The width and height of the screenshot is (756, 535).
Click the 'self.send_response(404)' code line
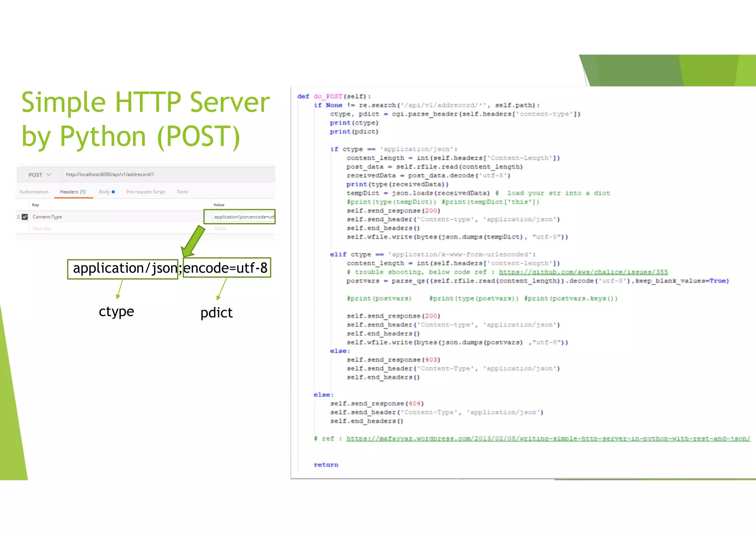point(377,404)
